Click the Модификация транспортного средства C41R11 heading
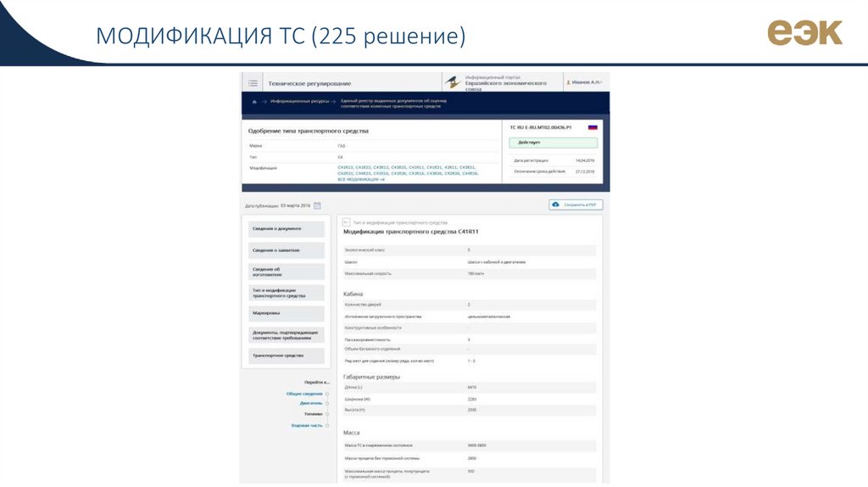This screenshot has height=487, width=868. pyautogui.click(x=411, y=232)
